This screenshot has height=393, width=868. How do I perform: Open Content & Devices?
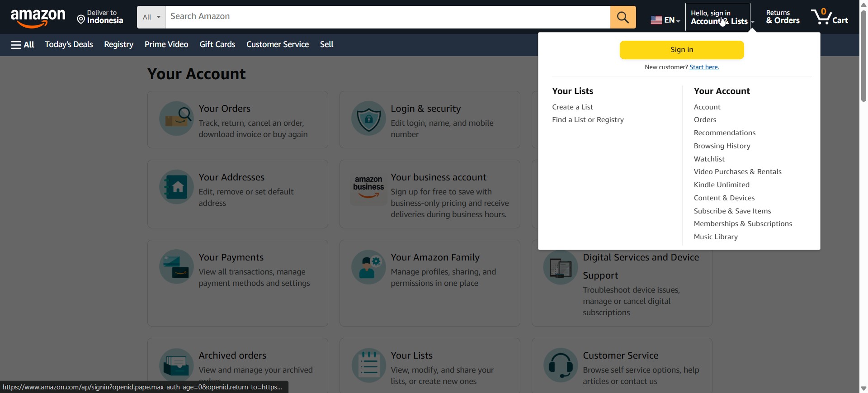click(724, 198)
